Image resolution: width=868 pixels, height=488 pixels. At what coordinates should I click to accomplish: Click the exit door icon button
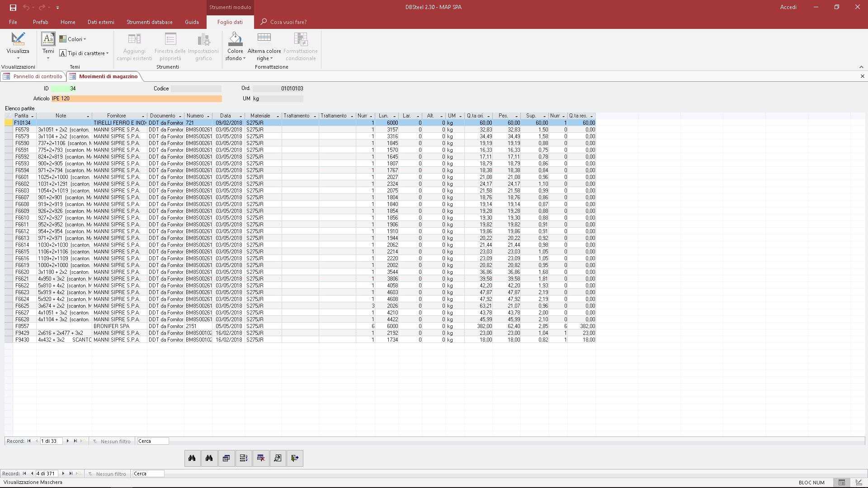pyautogui.click(x=295, y=458)
